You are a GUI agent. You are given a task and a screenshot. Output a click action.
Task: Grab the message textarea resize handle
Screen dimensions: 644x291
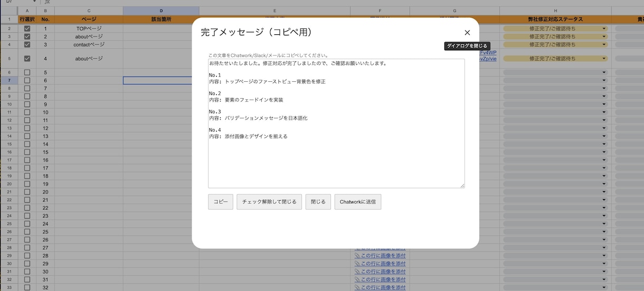462,185
